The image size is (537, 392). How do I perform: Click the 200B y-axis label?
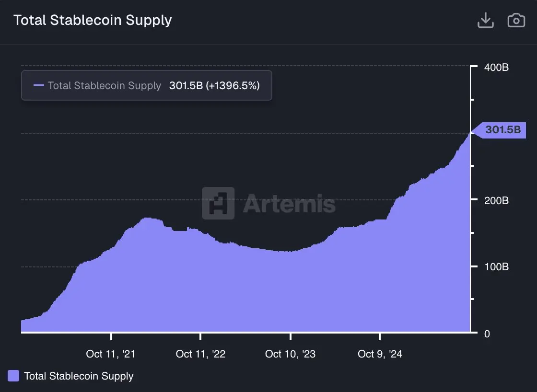click(x=496, y=200)
